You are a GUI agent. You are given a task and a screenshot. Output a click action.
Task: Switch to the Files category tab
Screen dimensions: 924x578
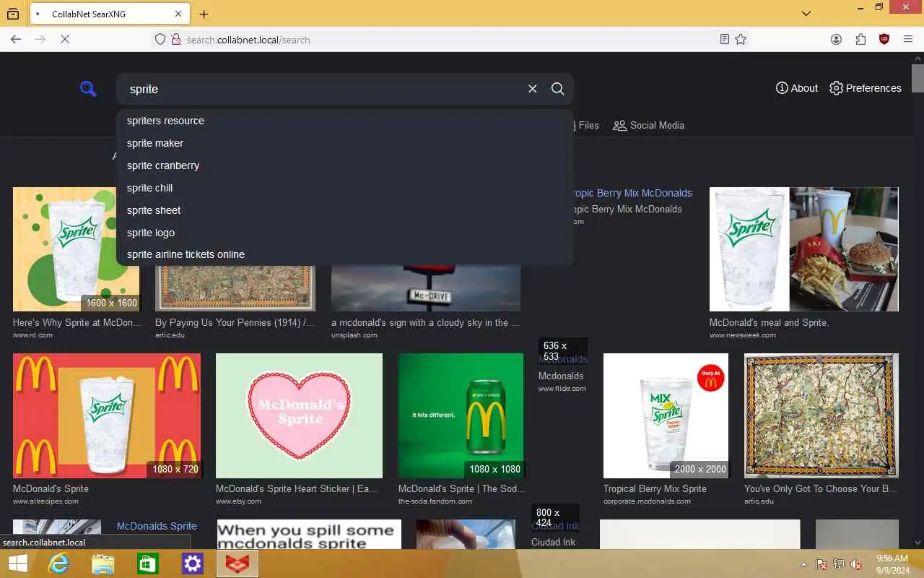click(x=586, y=125)
